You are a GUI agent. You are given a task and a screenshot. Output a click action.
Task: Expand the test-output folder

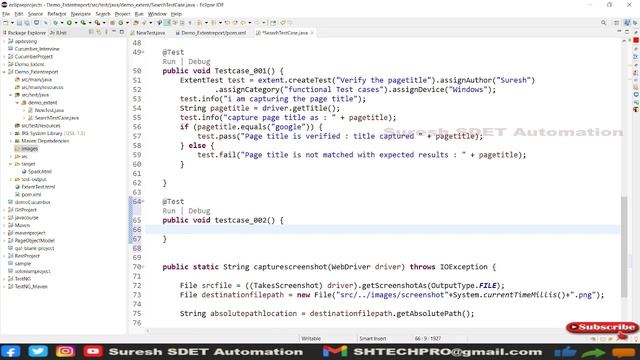pyautogui.click(x=11, y=179)
